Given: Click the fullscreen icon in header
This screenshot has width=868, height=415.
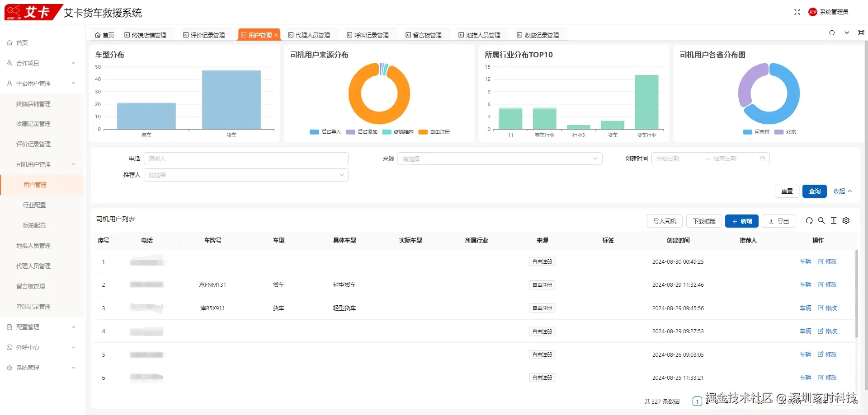Looking at the screenshot, I should click(797, 12).
